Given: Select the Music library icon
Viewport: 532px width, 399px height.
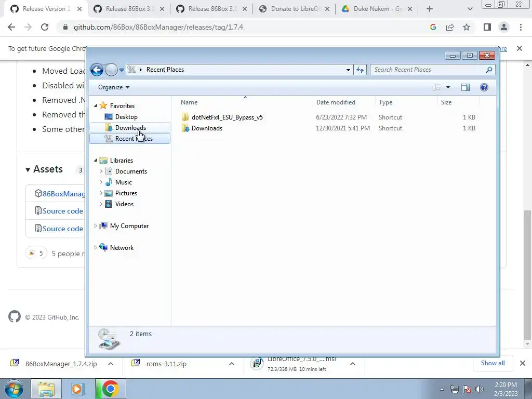Looking at the screenshot, I should click(x=109, y=182).
